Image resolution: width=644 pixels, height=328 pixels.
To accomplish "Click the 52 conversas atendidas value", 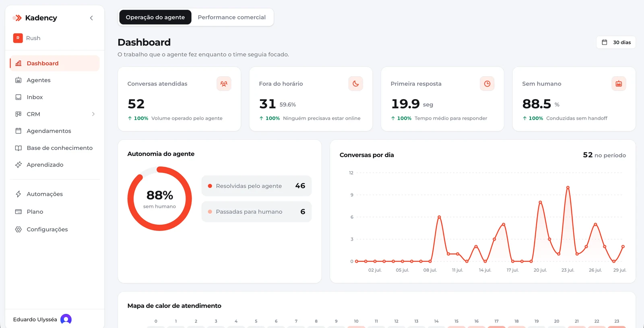I will [136, 104].
